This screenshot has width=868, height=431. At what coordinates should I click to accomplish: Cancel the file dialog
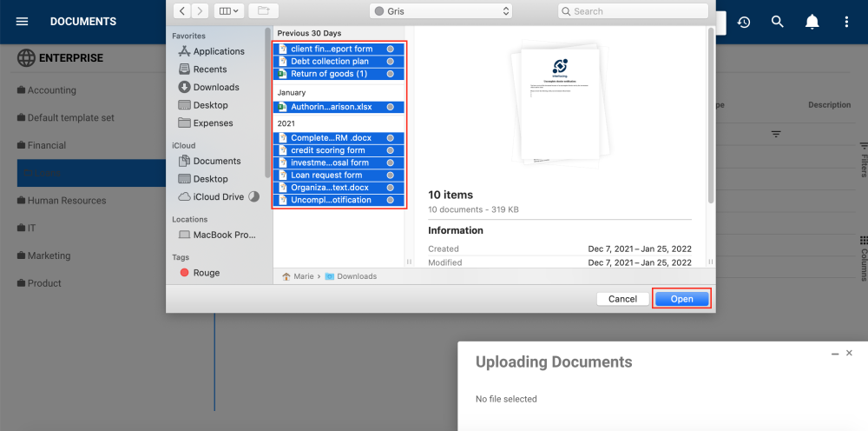click(622, 299)
